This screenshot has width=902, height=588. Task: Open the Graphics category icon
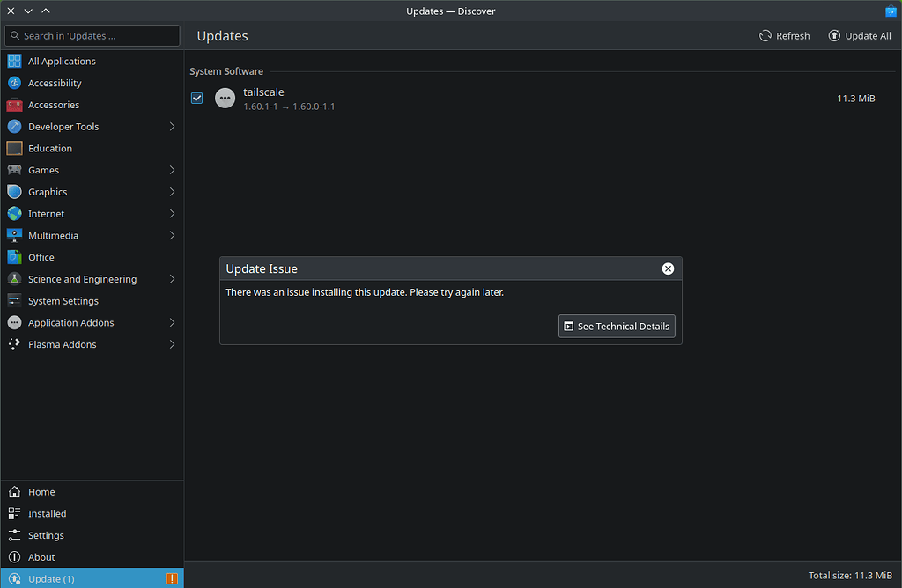[14, 192]
